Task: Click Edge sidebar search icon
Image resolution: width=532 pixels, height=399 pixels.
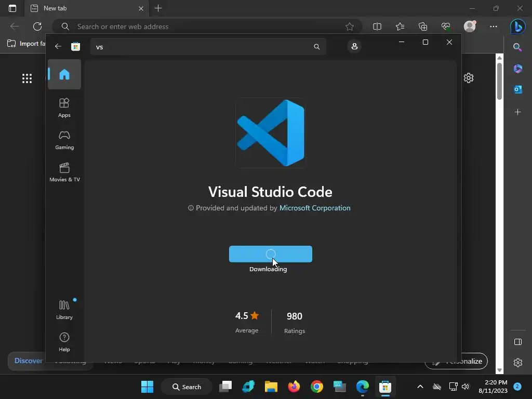Action: (x=517, y=47)
